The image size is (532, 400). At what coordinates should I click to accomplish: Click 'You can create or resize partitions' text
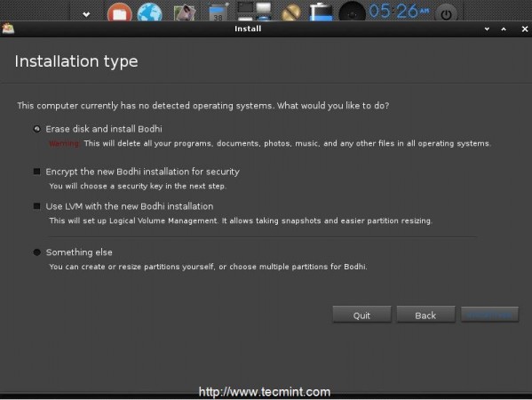tap(208, 267)
